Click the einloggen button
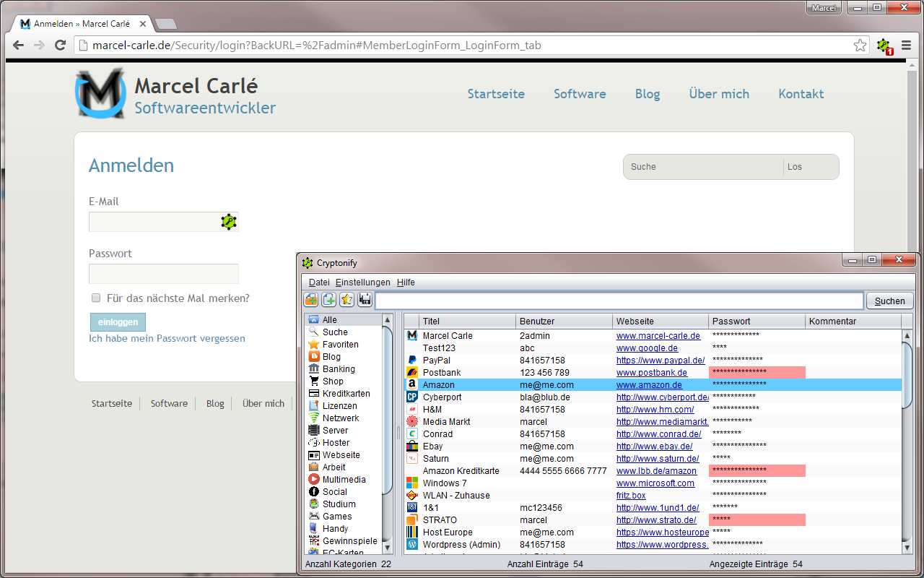 (118, 322)
